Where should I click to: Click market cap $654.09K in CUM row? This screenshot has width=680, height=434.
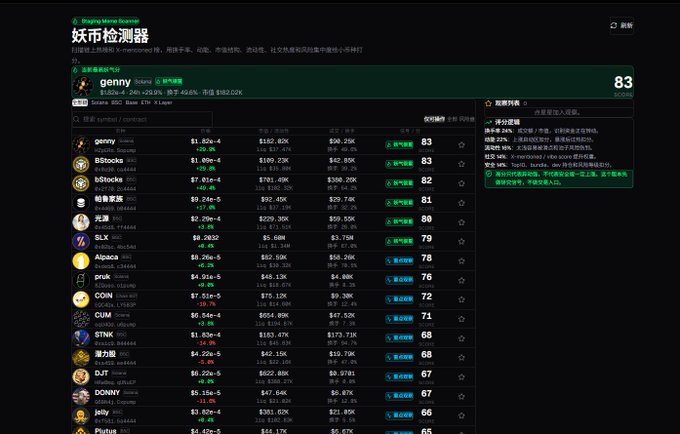(274, 316)
